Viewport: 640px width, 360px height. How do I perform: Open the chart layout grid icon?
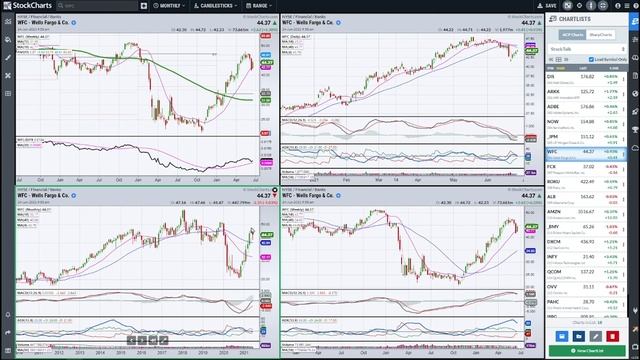[x=567, y=6]
